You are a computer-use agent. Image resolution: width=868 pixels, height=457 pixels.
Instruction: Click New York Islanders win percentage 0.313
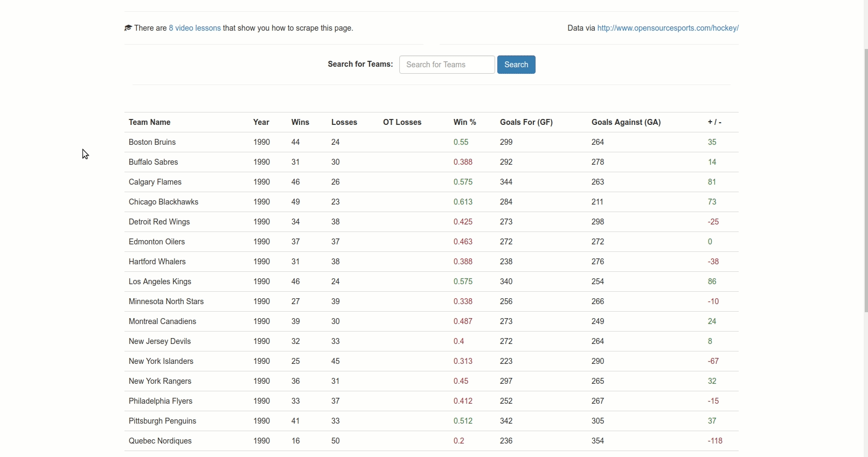click(463, 361)
